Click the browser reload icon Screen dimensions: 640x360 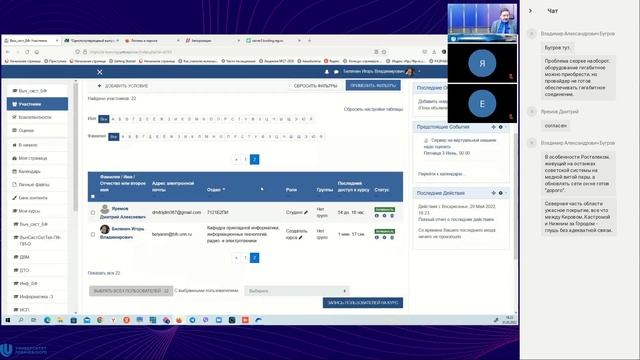[27, 52]
